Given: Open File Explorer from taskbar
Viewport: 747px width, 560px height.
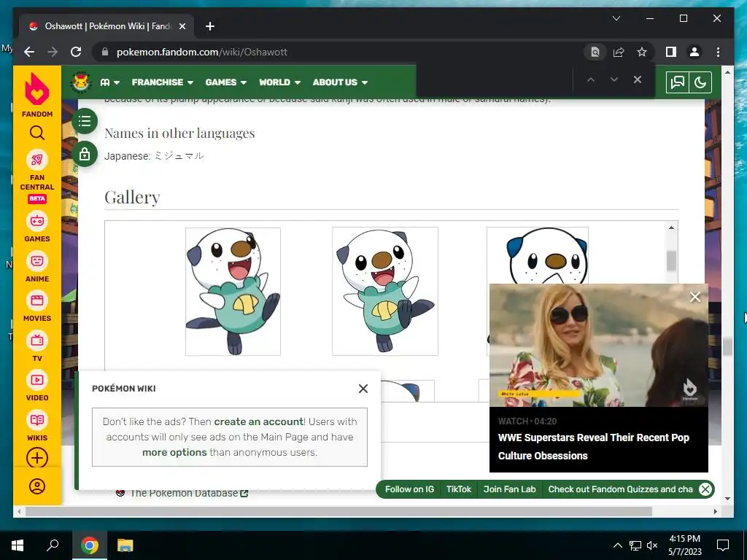Looking at the screenshot, I should (125, 545).
